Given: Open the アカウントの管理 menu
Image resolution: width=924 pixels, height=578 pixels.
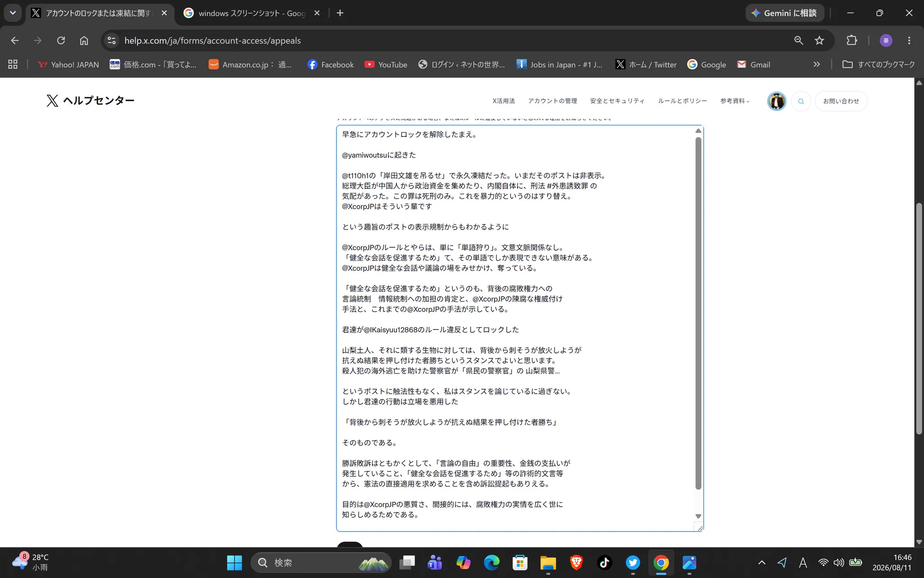Looking at the screenshot, I should [553, 101].
